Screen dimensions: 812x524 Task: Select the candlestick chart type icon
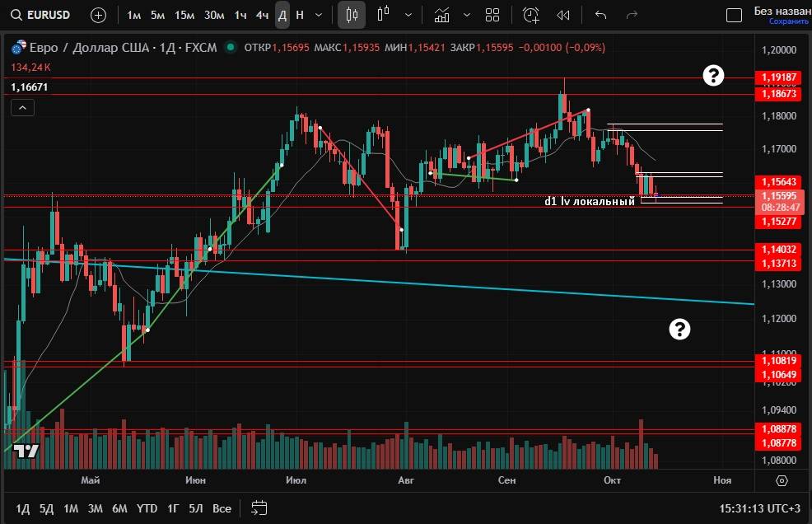[352, 15]
